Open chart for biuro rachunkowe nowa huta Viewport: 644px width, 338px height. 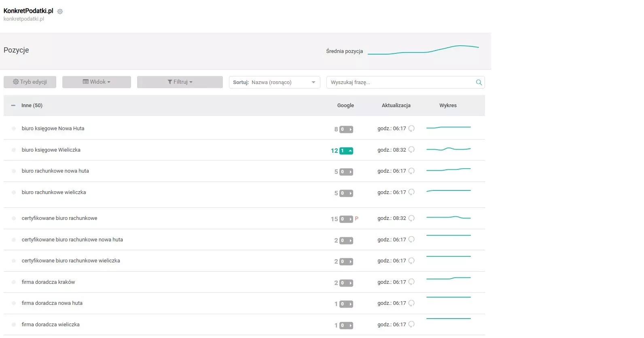point(449,169)
